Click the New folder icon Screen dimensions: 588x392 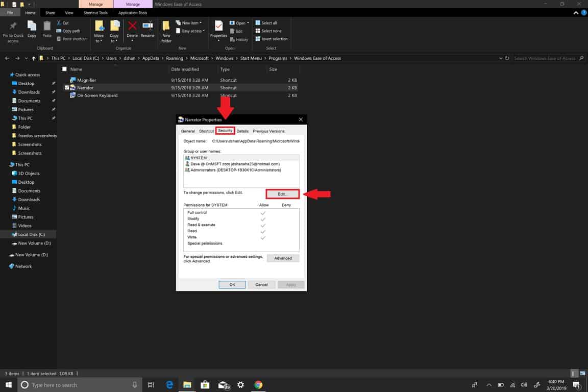[x=166, y=26]
